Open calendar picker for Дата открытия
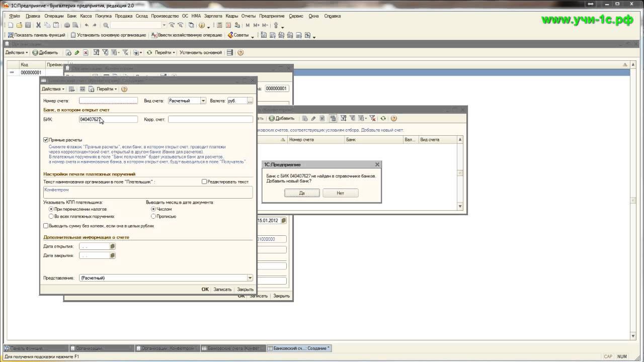Viewport: 644px width, 362px height. pos(112,246)
